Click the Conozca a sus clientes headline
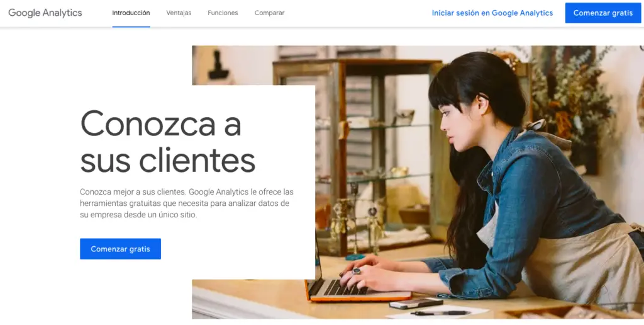This screenshot has width=644, height=325. 167,142
